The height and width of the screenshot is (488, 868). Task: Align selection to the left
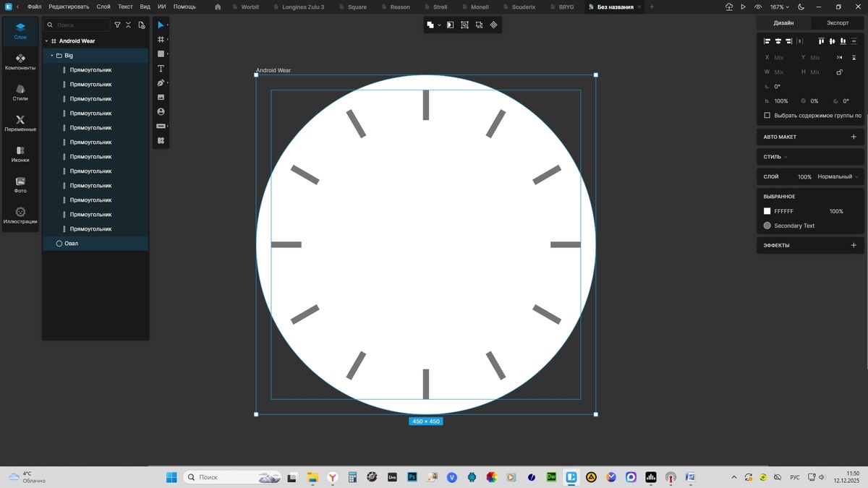point(767,41)
